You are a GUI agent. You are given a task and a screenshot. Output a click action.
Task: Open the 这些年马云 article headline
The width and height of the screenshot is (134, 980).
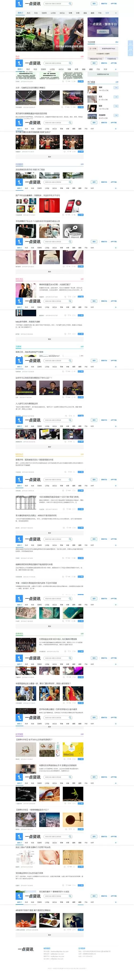(x=34, y=378)
